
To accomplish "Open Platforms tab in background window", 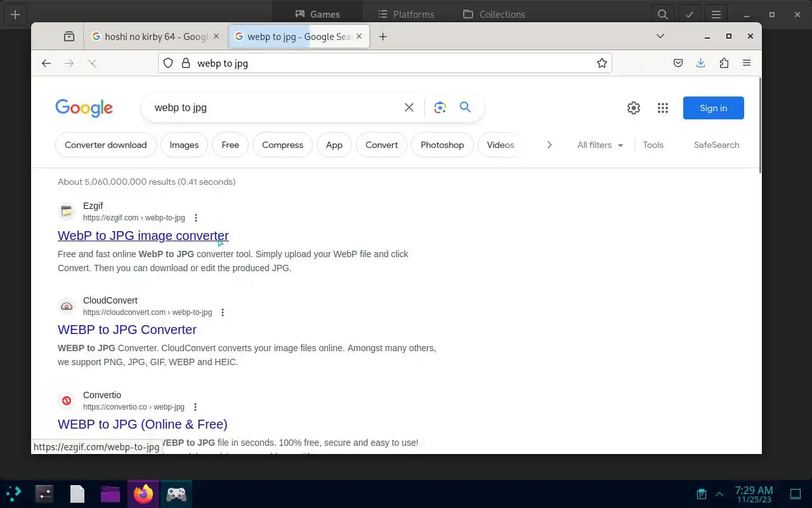I will click(406, 14).
